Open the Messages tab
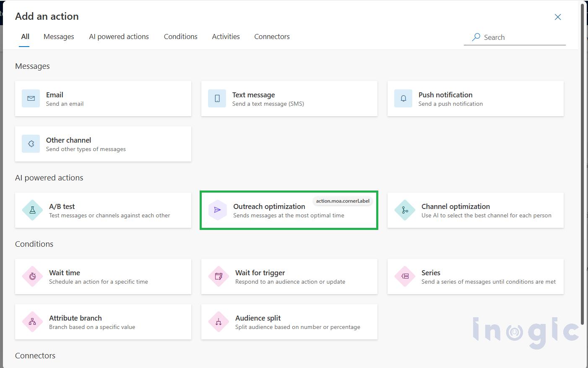The width and height of the screenshot is (588, 368). [x=59, y=37]
